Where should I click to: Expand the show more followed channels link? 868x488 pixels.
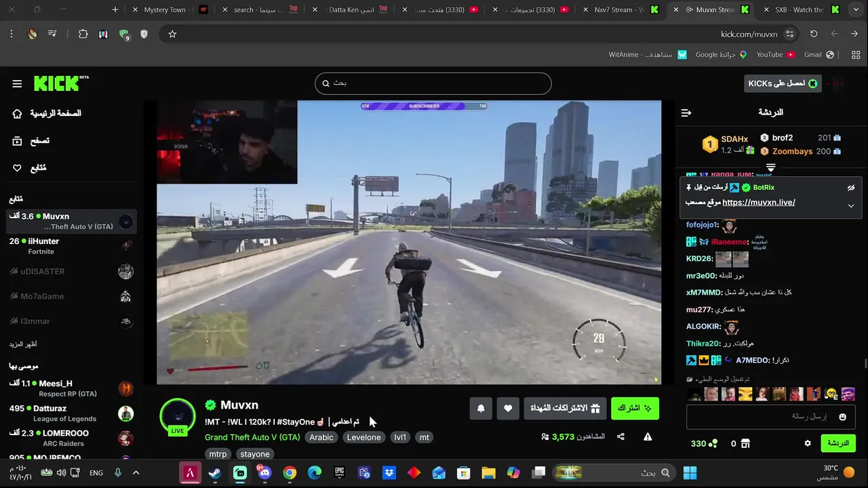[x=23, y=344]
